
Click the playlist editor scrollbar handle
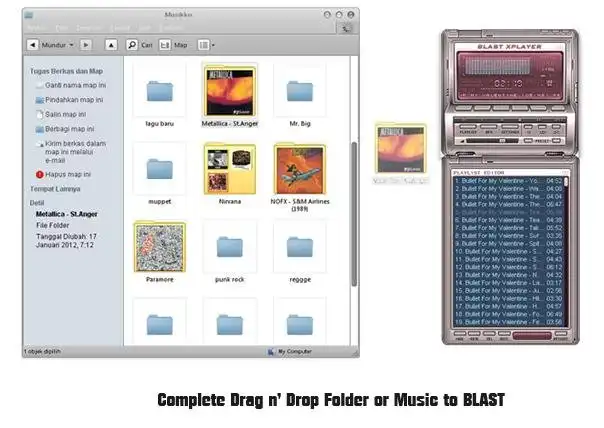(x=566, y=181)
